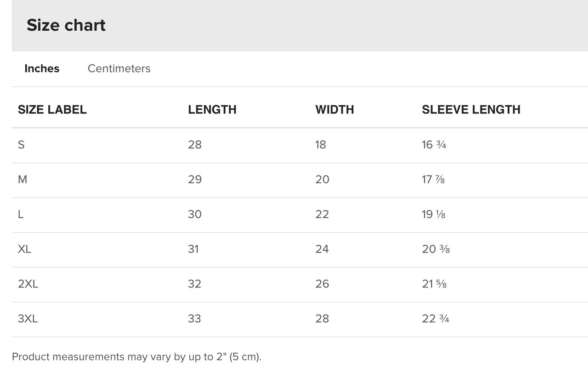The height and width of the screenshot is (382, 588).
Task: Click sleeve length 16 ¾ for S
Action: (x=434, y=145)
